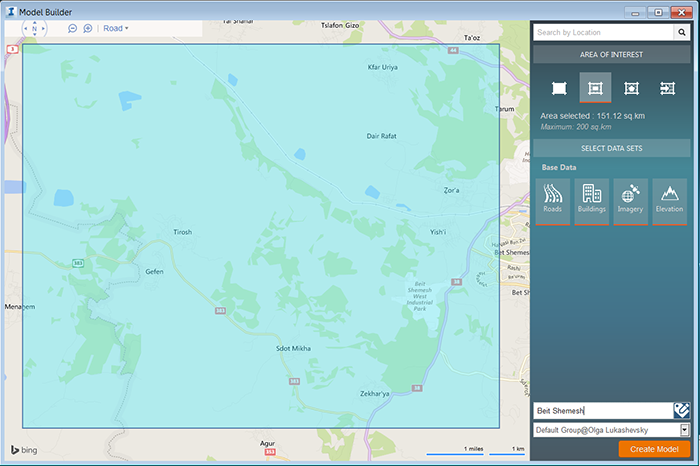Click Agur label on map
The width and height of the screenshot is (700, 466).
[x=267, y=443]
